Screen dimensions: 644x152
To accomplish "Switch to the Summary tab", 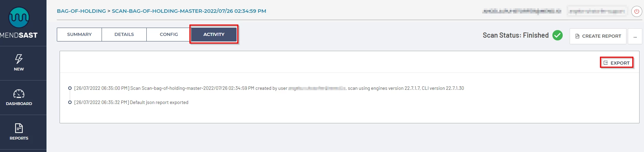I will point(79,35).
